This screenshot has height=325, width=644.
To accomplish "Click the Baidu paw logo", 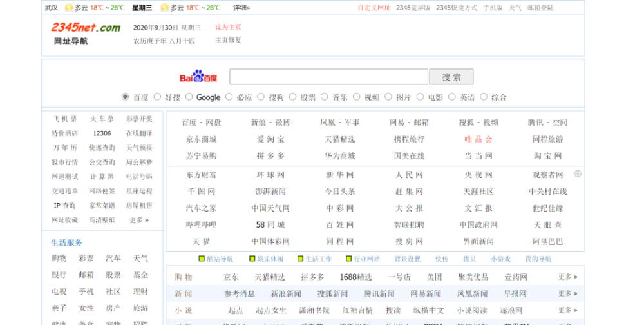I will pos(198,76).
